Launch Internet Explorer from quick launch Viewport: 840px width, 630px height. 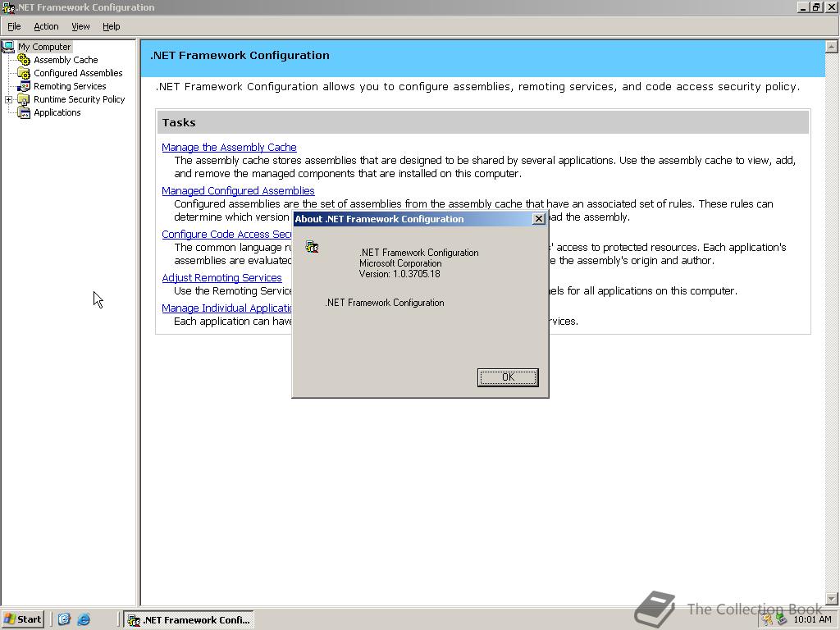pos(84,619)
